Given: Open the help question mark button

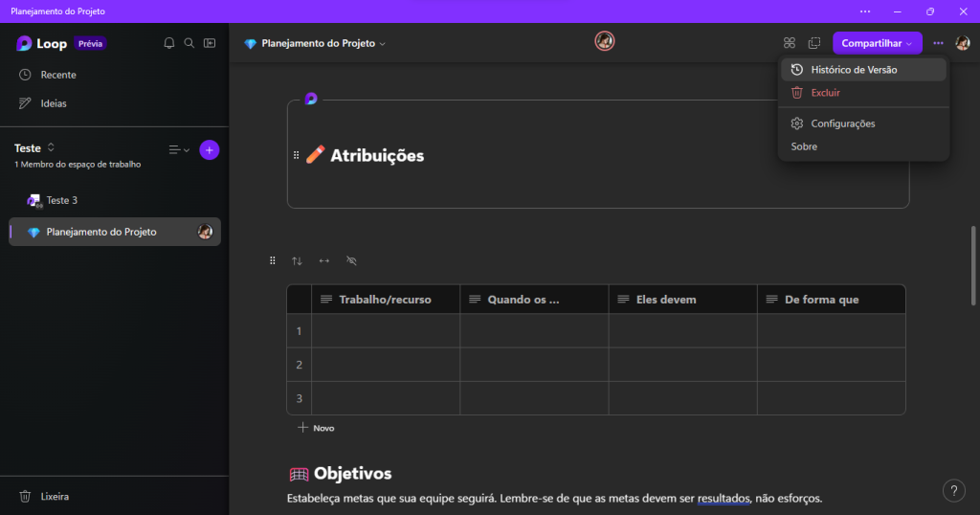Looking at the screenshot, I should pyautogui.click(x=953, y=490).
